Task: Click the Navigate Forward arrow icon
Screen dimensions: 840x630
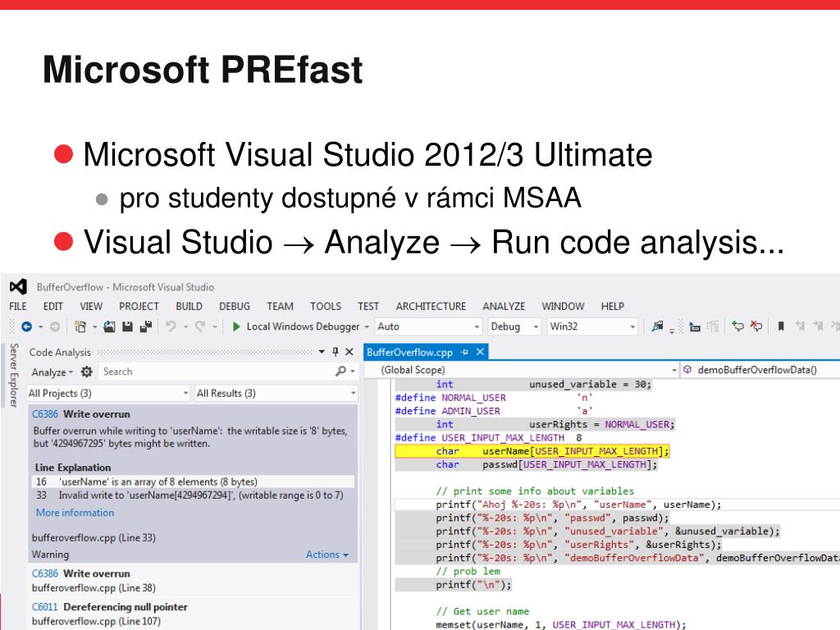Action: pyautogui.click(x=55, y=326)
